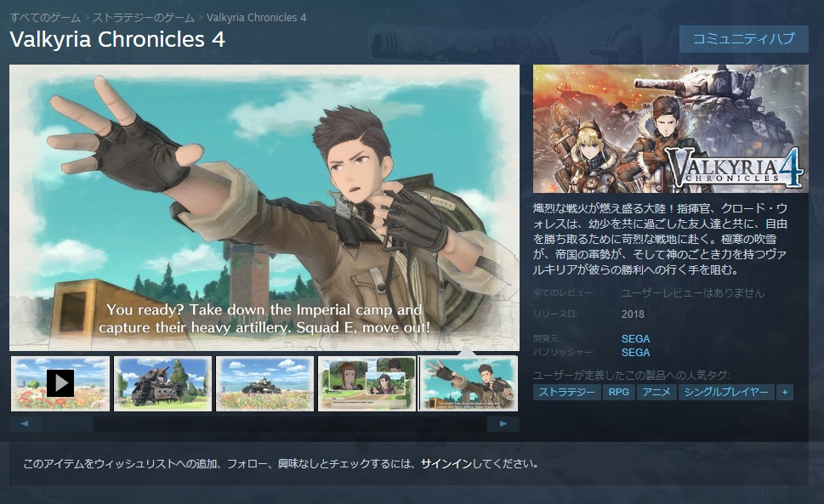Click the left arrow of thumbnail scrollbar
This screenshot has height=504, width=824.
(x=26, y=423)
